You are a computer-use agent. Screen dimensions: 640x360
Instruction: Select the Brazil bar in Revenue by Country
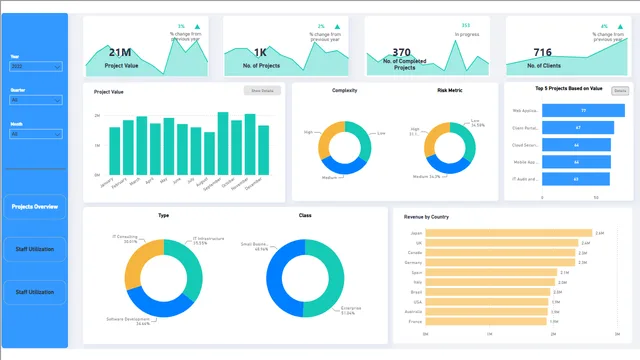click(488, 292)
